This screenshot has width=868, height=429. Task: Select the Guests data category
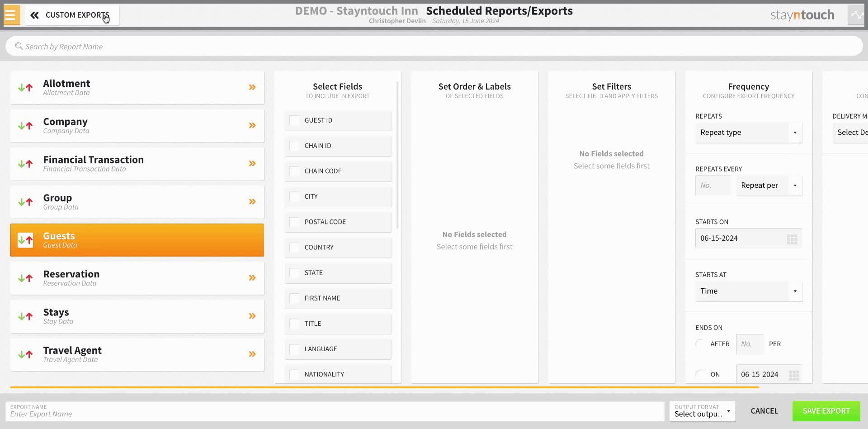(x=137, y=240)
